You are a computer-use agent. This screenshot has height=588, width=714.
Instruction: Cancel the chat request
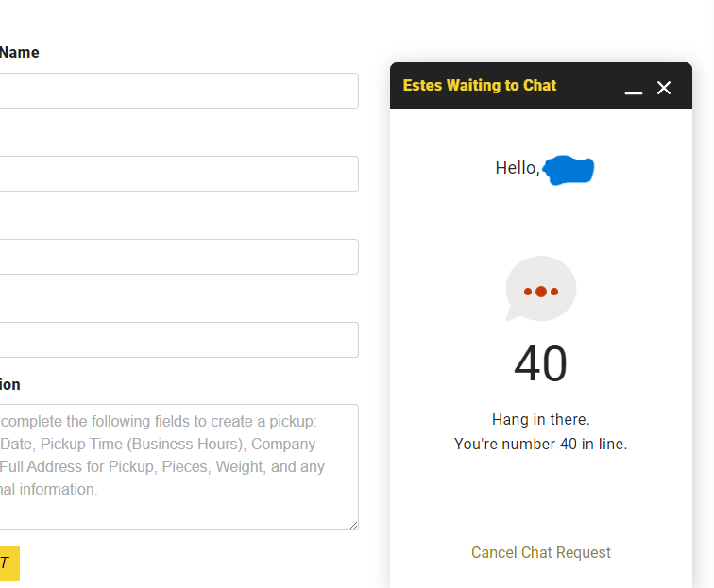tap(541, 552)
